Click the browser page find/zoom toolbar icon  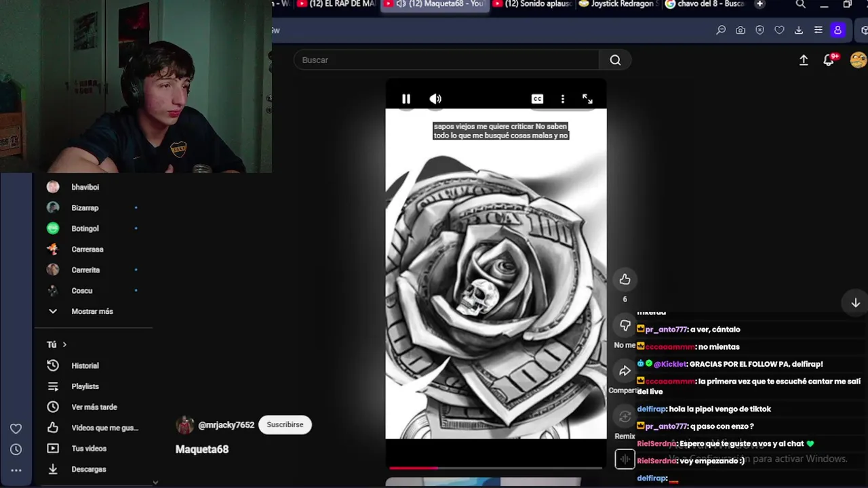point(721,30)
